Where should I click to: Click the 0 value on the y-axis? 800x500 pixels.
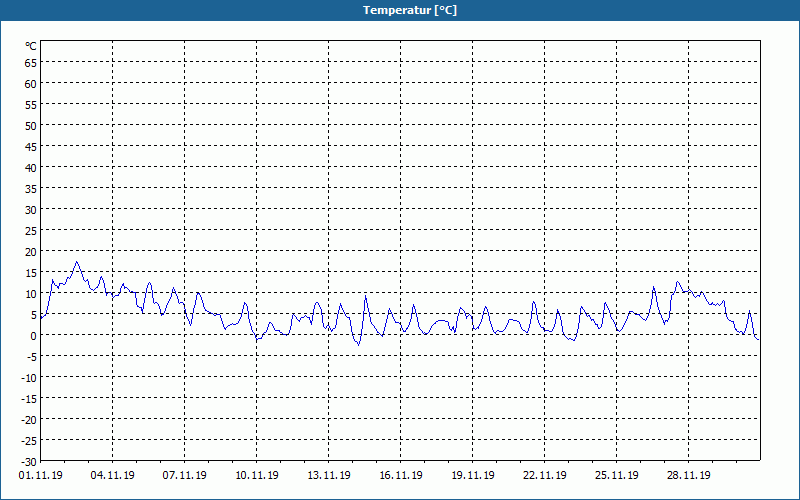(x=34, y=336)
